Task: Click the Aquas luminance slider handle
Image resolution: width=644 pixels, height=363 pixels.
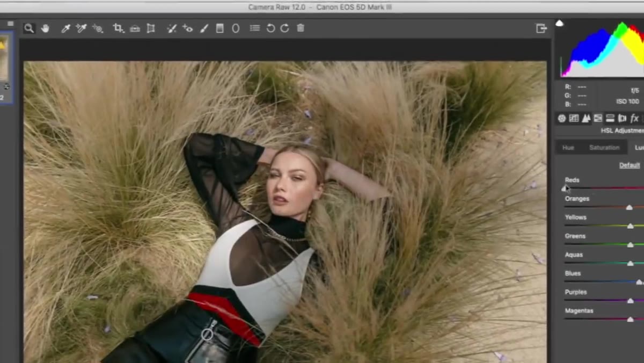Action: tap(631, 263)
